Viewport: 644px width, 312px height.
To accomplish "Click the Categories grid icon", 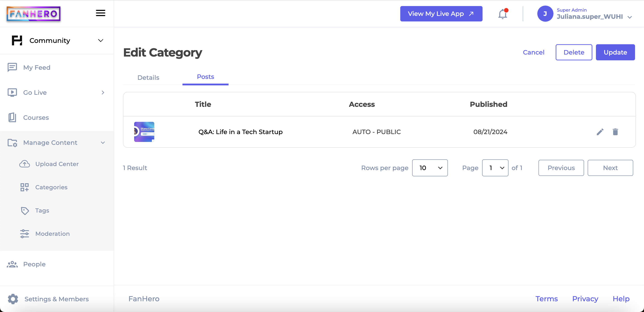I will 24,187.
